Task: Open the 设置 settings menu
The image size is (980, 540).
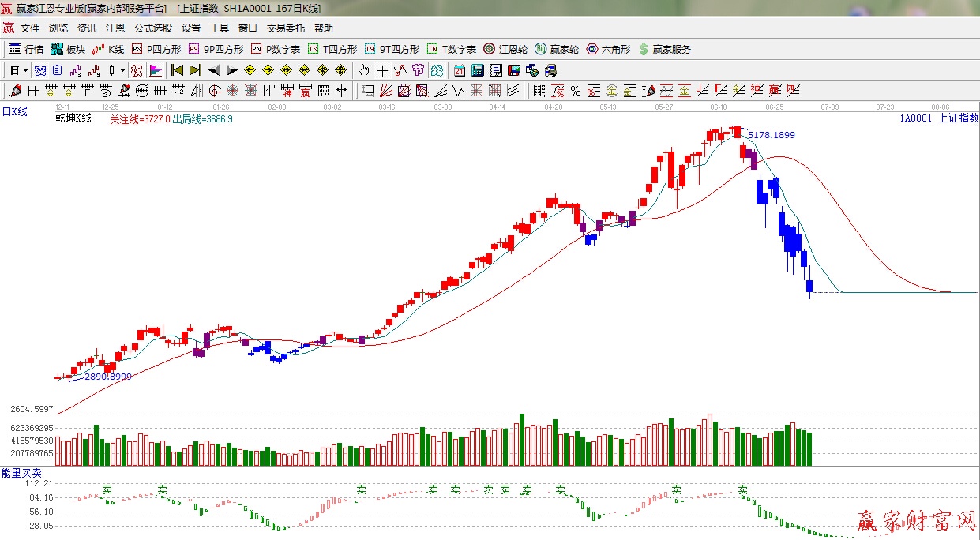Action: [x=191, y=28]
